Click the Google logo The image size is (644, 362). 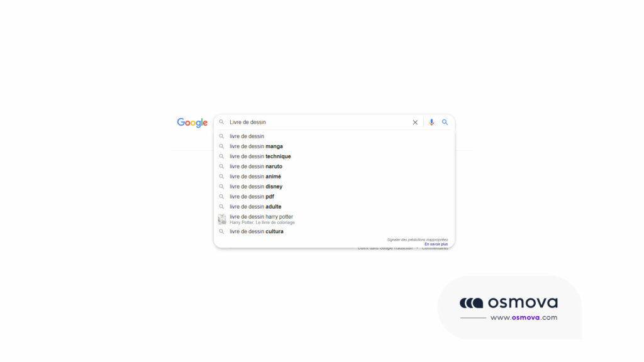click(x=192, y=122)
